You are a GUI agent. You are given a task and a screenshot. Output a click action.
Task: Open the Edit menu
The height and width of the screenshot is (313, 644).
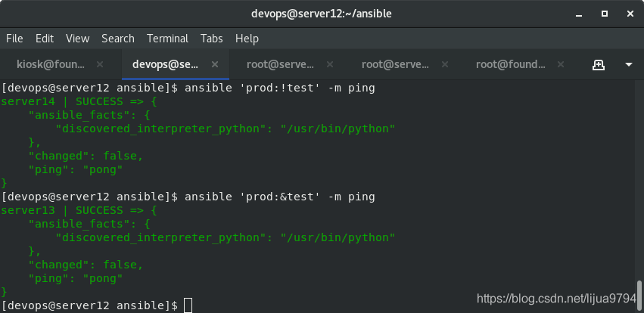tap(45, 39)
